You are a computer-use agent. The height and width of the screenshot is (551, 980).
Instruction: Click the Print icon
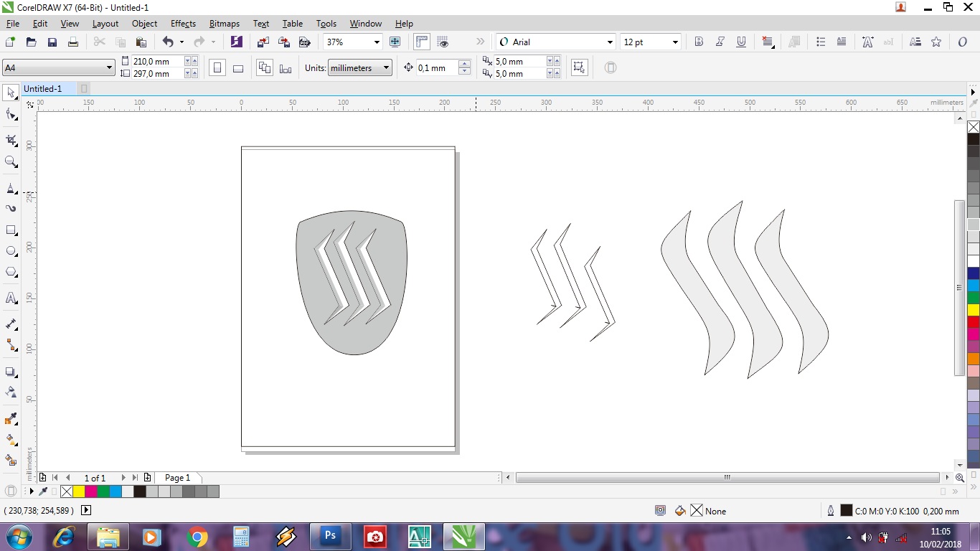[72, 42]
